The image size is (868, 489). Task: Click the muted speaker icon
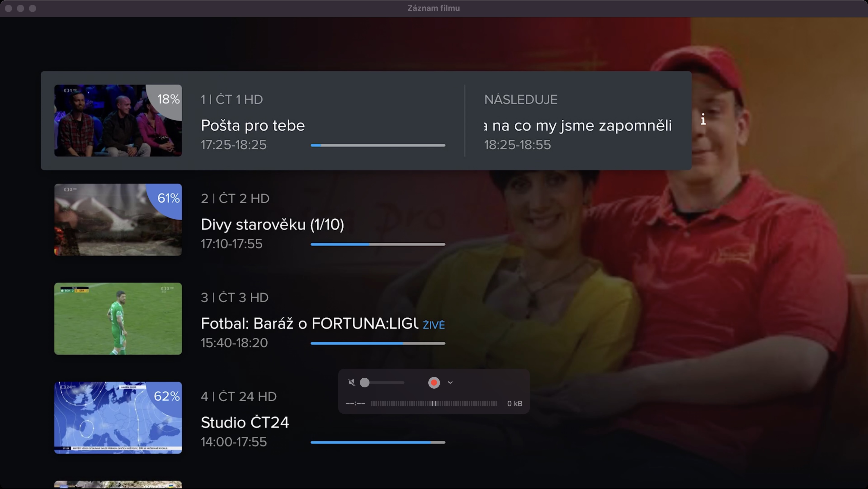click(x=352, y=383)
